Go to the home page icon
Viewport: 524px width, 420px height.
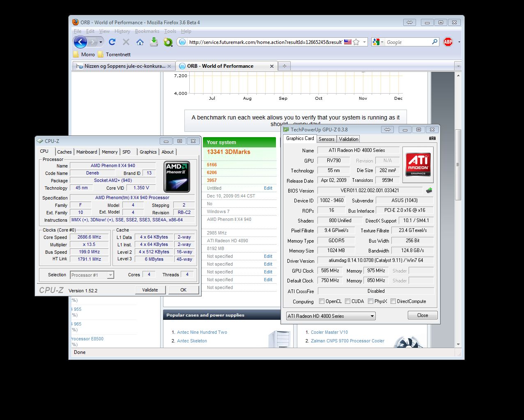click(140, 42)
